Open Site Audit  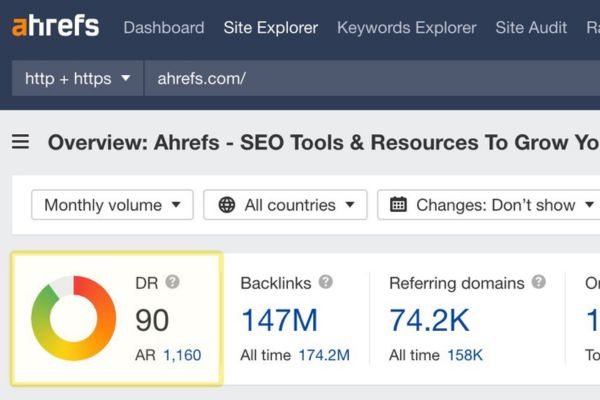(531, 28)
